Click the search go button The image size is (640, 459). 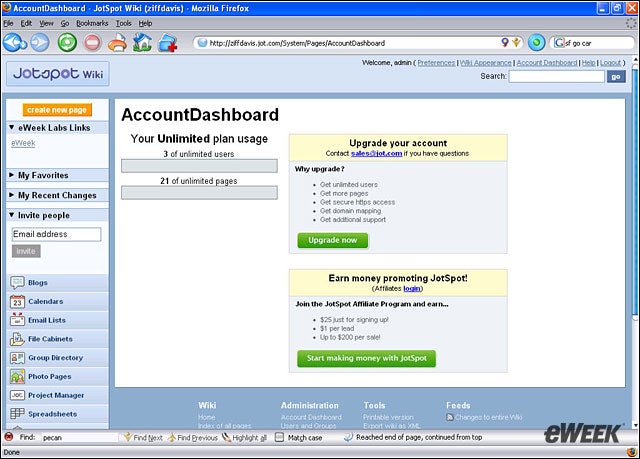tap(616, 76)
